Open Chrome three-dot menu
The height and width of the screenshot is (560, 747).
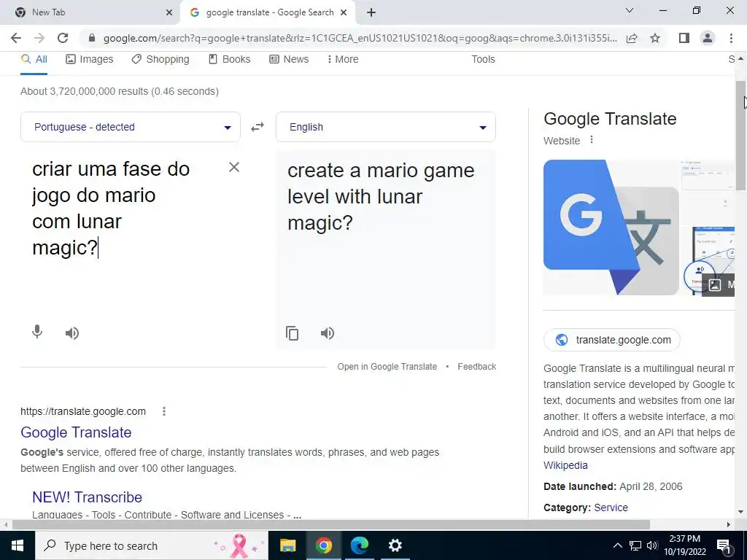click(x=731, y=38)
